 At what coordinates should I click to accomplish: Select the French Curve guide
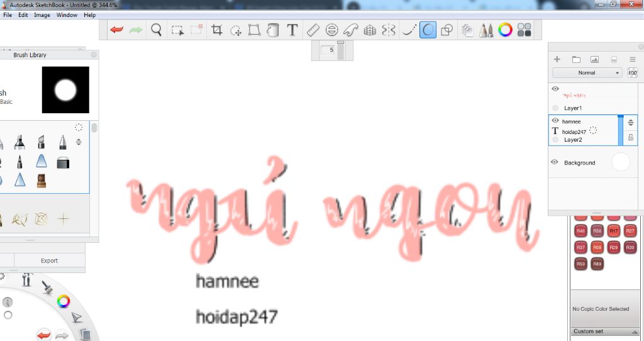click(x=351, y=30)
